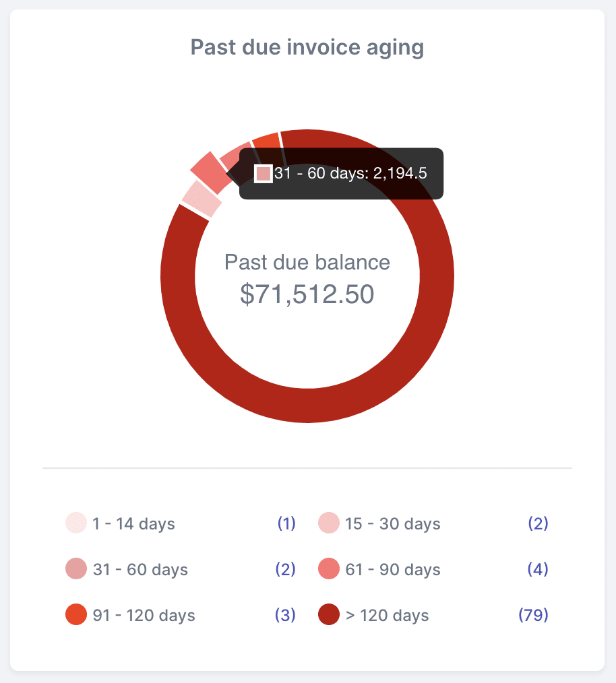616x683 pixels.
Task: Open the (2) count beside 31 - 60 days
Action: (x=286, y=569)
